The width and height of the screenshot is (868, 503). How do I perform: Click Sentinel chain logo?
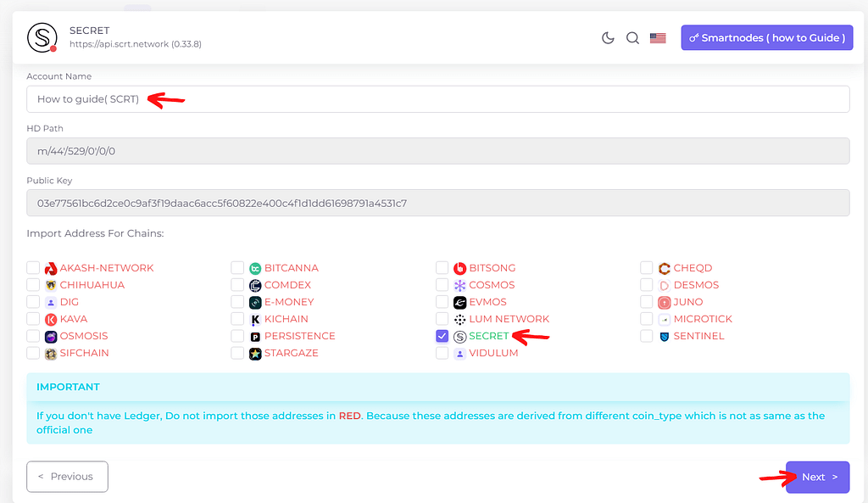click(x=665, y=337)
